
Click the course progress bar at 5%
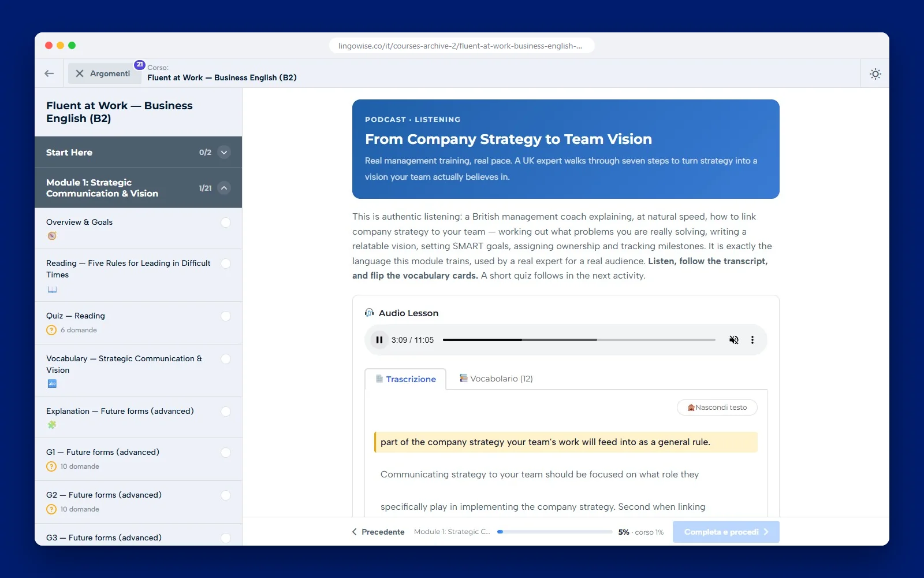[x=555, y=532]
